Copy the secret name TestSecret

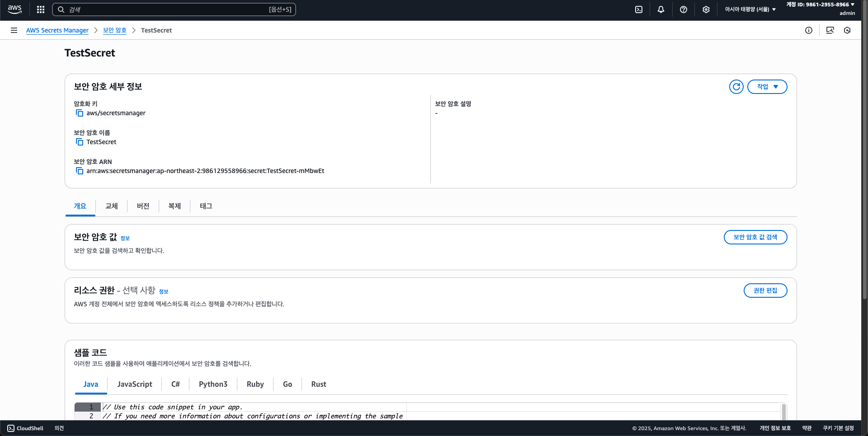point(80,142)
